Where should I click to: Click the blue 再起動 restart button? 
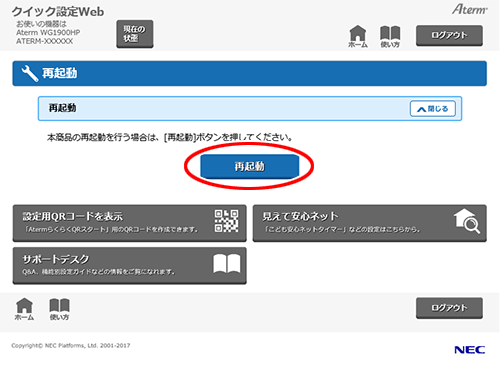249,166
